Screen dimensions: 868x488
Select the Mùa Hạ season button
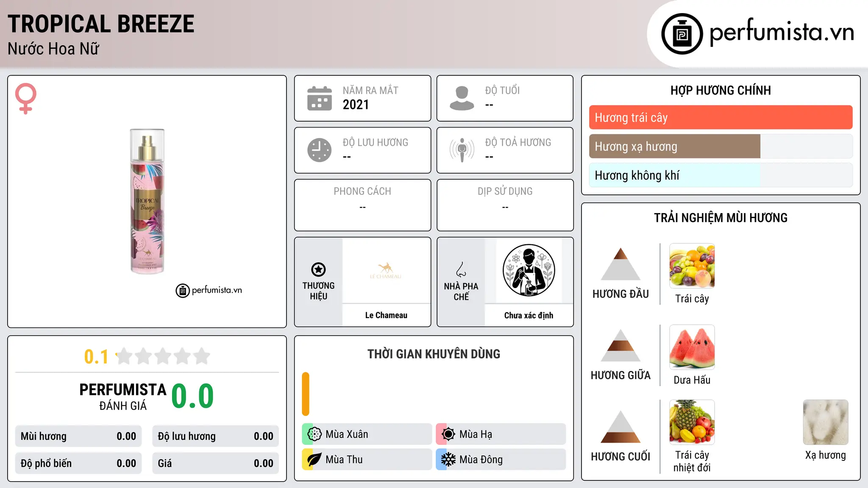tap(501, 434)
